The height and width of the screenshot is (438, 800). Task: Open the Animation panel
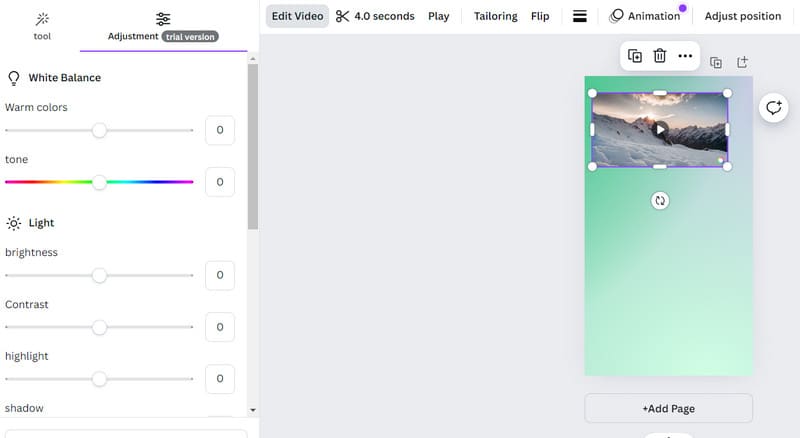coord(645,16)
